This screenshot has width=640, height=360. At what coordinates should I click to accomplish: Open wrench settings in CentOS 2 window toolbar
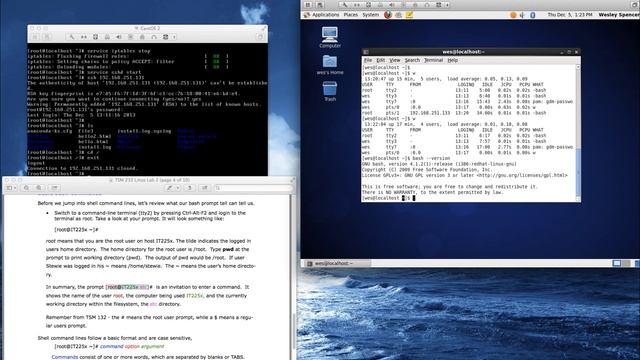(x=72, y=37)
